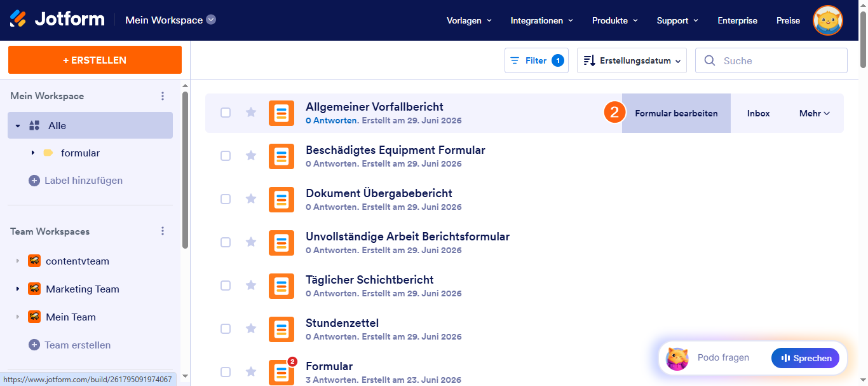Select the Beschädigtes Equipment Formular checkbox
Viewport: 868px width, 386px height.
pyautogui.click(x=226, y=156)
